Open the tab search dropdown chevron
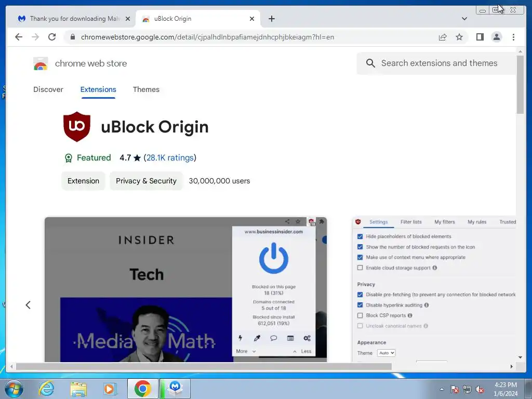This screenshot has height=399, width=532. (464, 19)
